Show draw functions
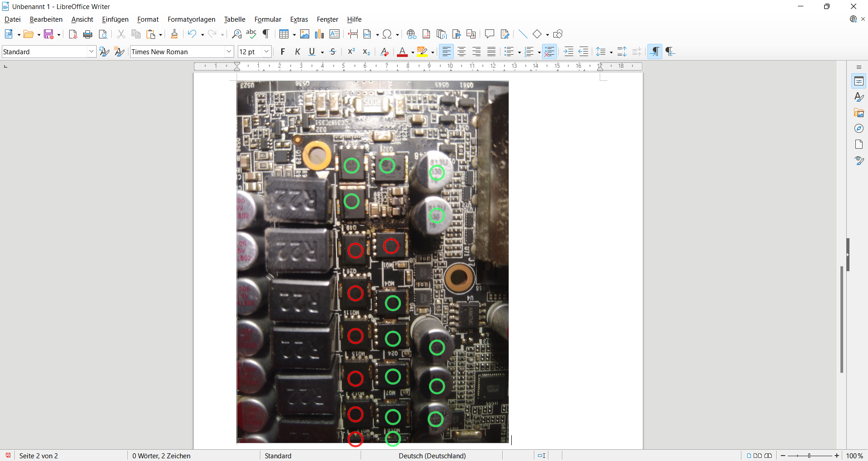Screen dimensions: 868x461 click(558, 34)
